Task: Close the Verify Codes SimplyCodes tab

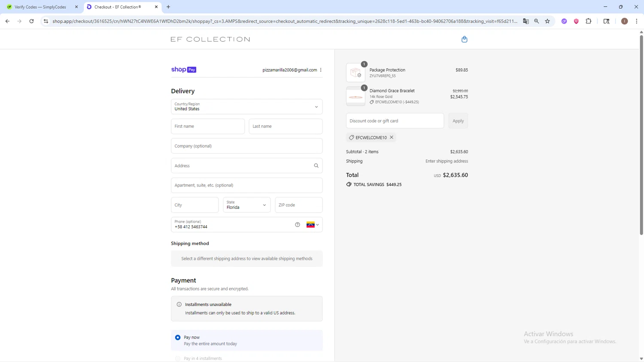Action: (x=76, y=7)
